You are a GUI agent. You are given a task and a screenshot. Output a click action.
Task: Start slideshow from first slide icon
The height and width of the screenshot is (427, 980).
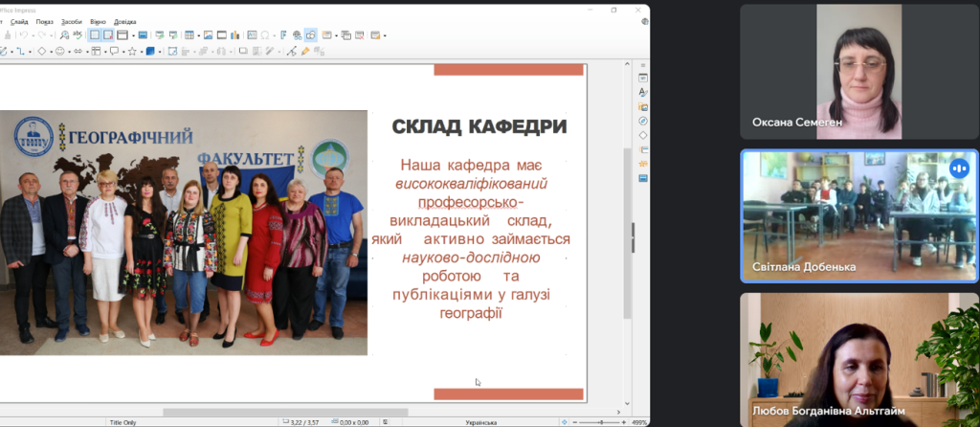coord(160,35)
